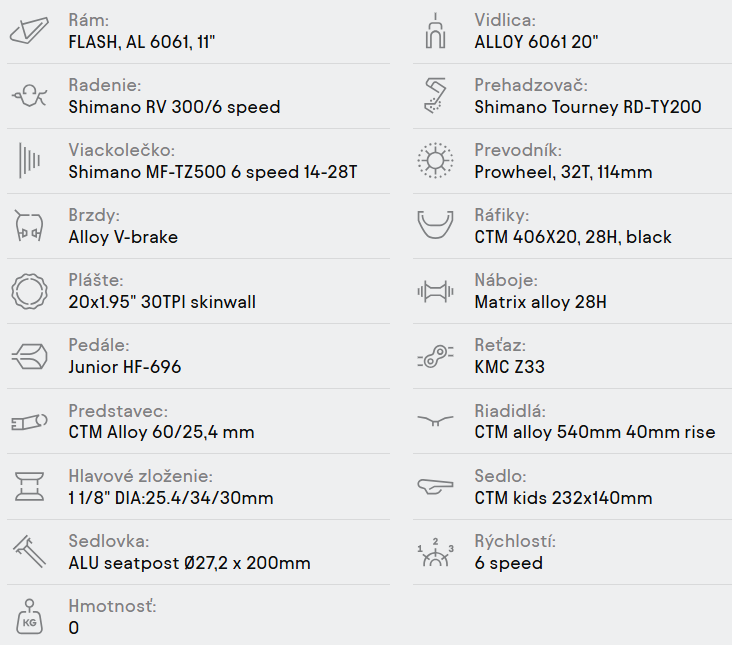Image resolution: width=732 pixels, height=645 pixels.
Task: Click the gear speeds icon by Rýchlostí
Action: 434,552
